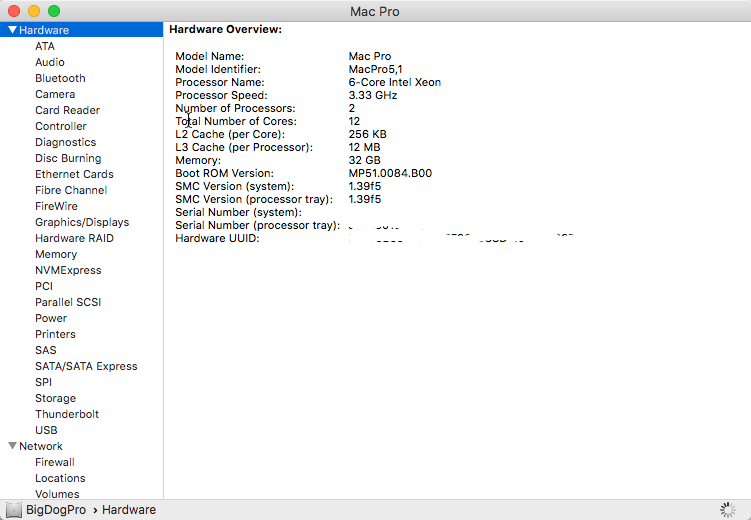Click the MacPro5,1 model identifier value
This screenshot has height=520, width=751.
pos(376,69)
